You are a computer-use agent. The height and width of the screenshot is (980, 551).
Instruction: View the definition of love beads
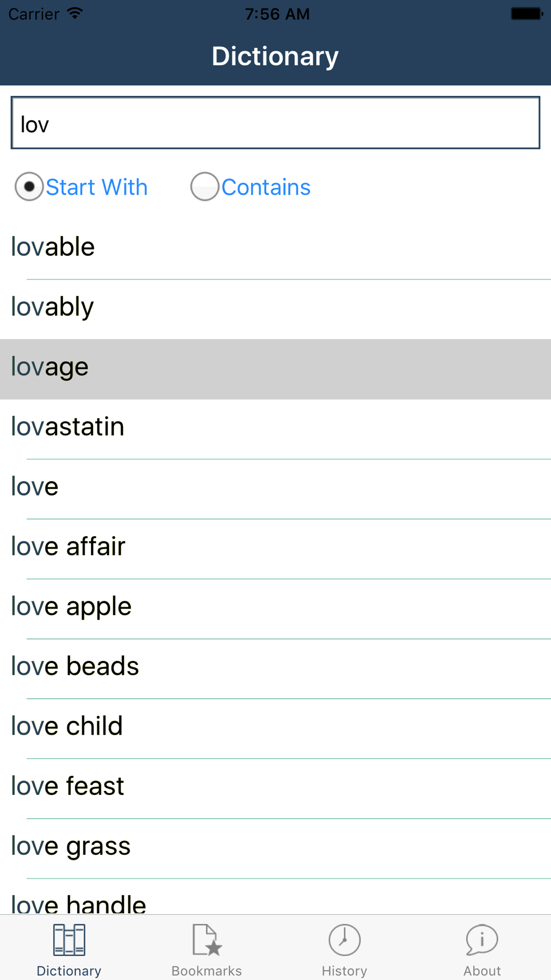tap(275, 669)
